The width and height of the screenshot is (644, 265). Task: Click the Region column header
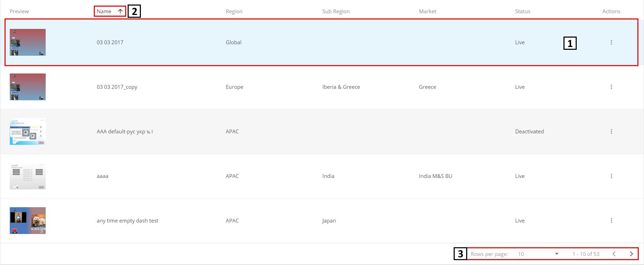click(x=234, y=11)
